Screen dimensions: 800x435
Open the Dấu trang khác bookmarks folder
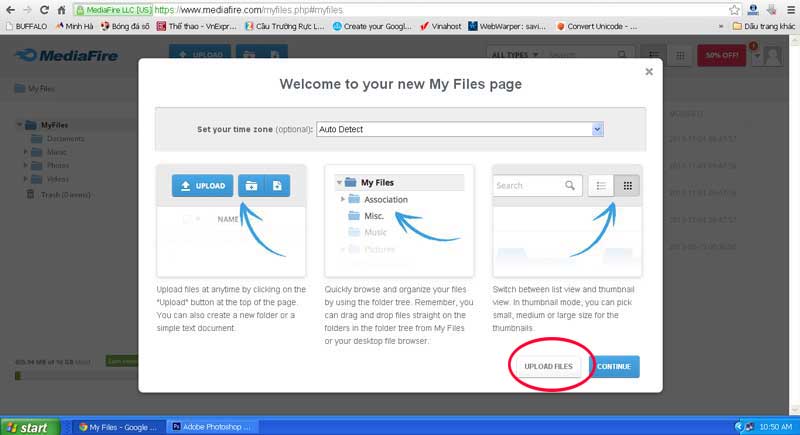(x=763, y=26)
